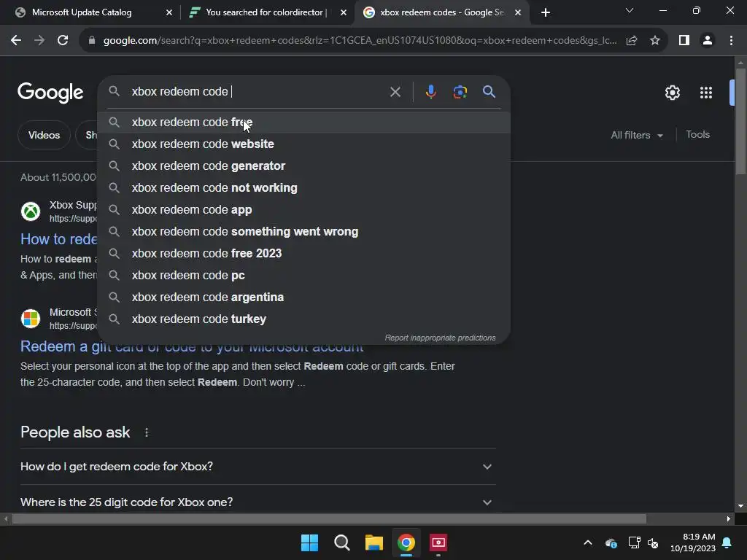This screenshot has height=560, width=747.
Task: Open Chrome profile avatar menu
Action: (x=708, y=41)
